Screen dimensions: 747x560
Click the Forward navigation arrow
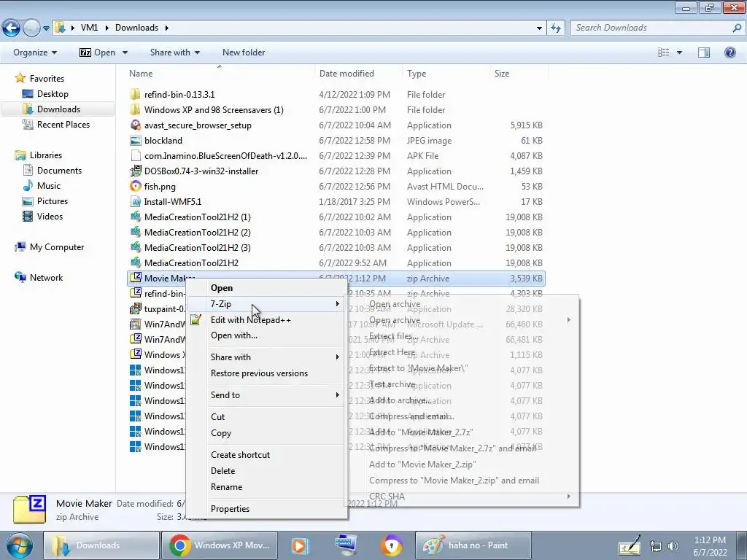[31, 28]
